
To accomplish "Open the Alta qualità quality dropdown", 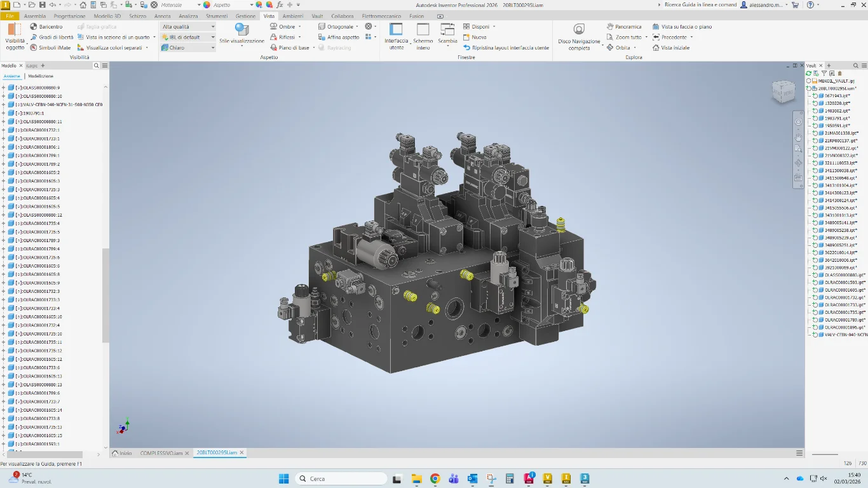I will point(213,27).
